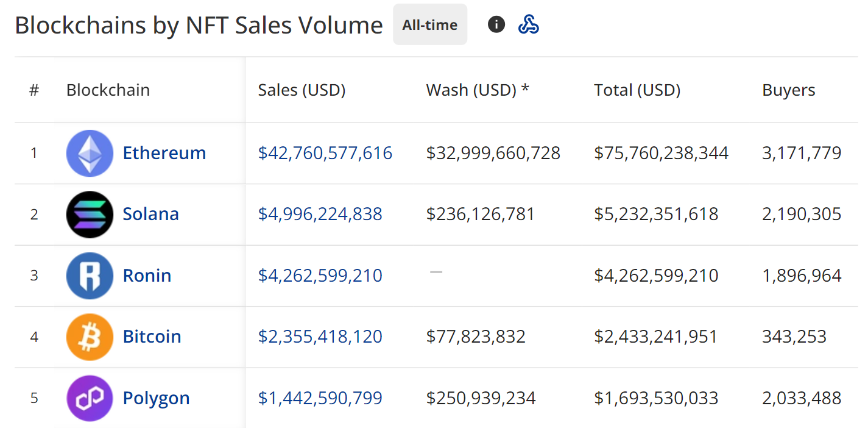868x428 pixels.
Task: Open the info circle icon
Action: [x=496, y=24]
